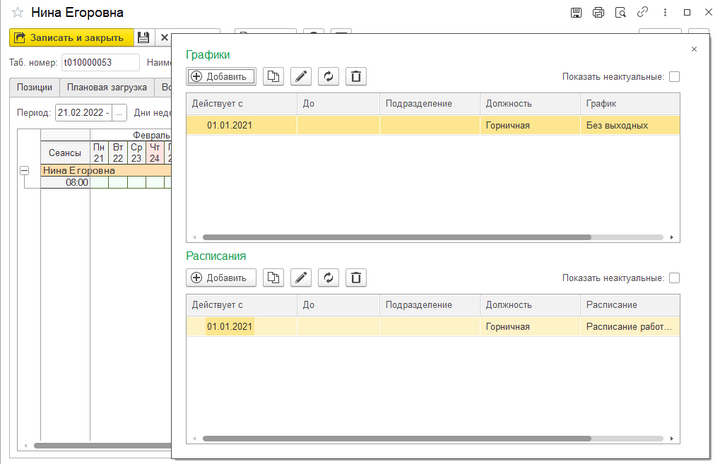Add window to favorites with star icon
Screen dimensions: 720x464
click(17, 13)
